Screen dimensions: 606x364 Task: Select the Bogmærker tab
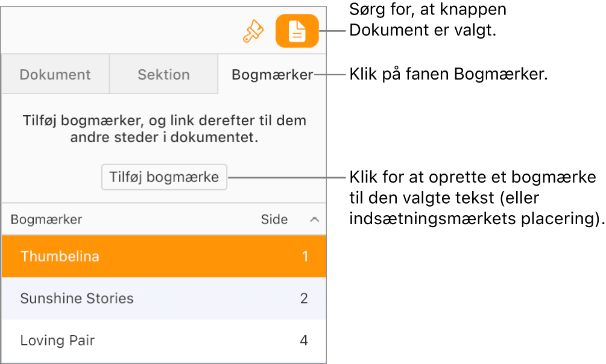coord(273,74)
